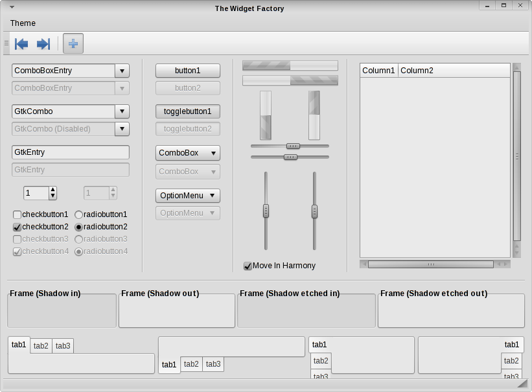532x392 pixels.
Task: Click button1
Action: pos(188,71)
